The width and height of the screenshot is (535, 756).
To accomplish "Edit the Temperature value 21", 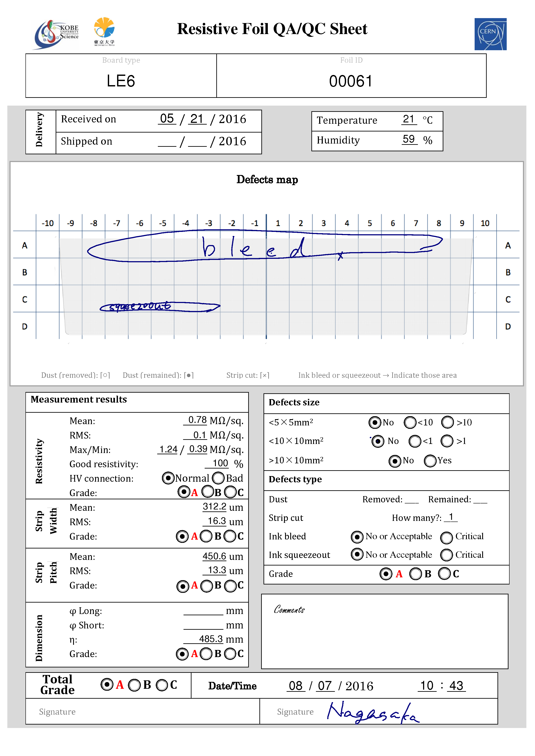I will (x=409, y=119).
